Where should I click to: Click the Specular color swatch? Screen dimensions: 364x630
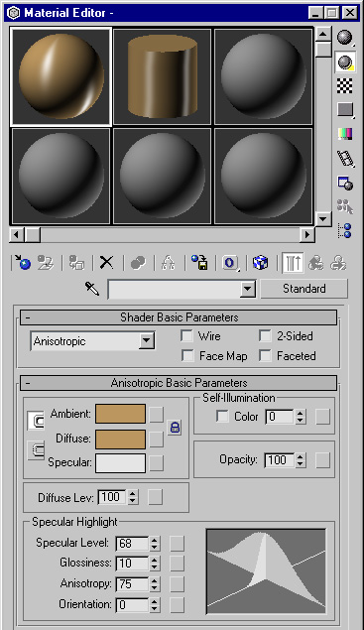coord(121,463)
